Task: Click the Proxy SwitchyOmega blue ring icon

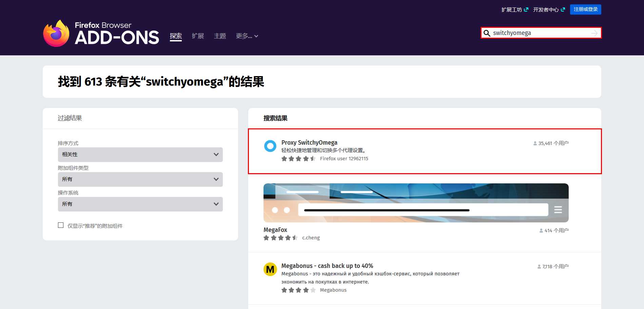Action: (x=270, y=146)
